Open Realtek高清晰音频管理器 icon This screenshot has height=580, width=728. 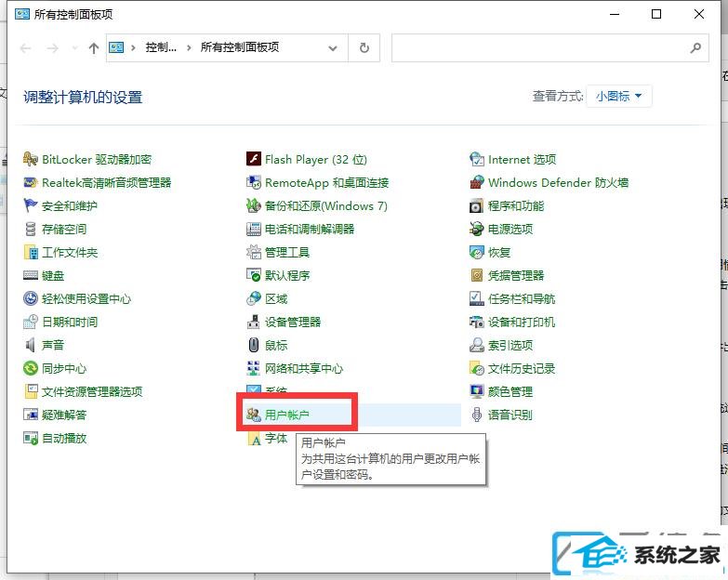[x=30, y=182]
